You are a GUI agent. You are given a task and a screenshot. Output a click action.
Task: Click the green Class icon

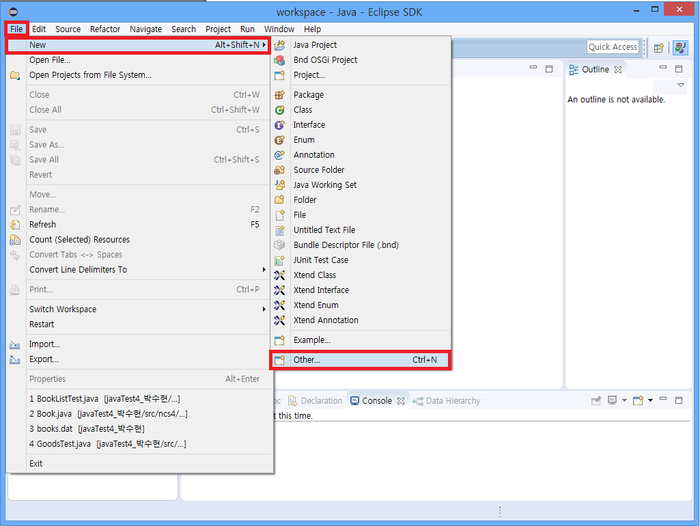(279, 110)
